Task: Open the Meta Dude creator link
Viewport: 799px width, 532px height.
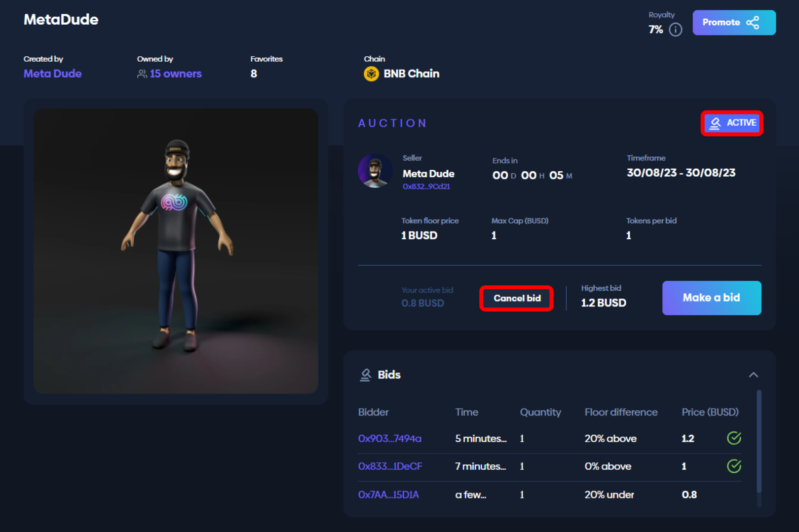Action: click(53, 74)
